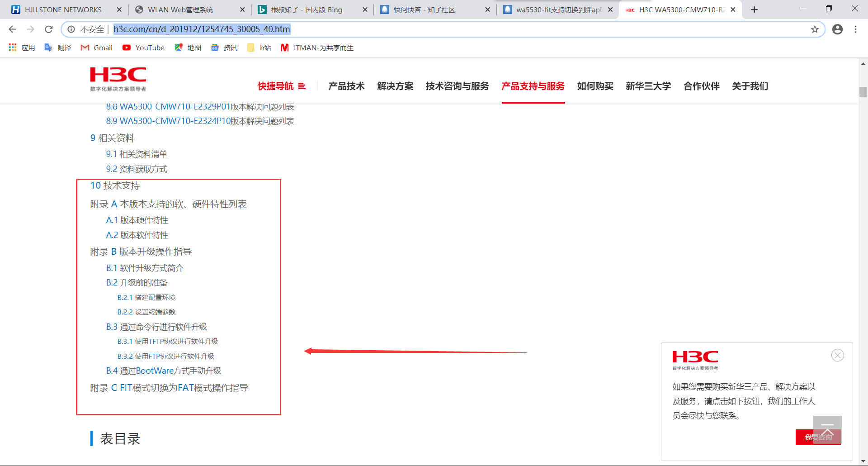Go back to the previous page

click(x=12, y=29)
